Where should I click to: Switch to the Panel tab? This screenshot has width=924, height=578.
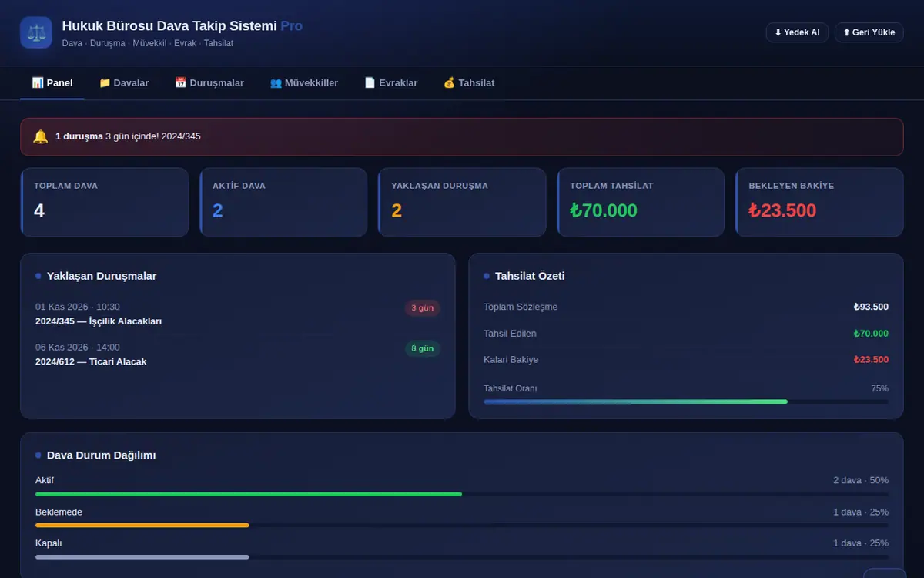(52, 82)
